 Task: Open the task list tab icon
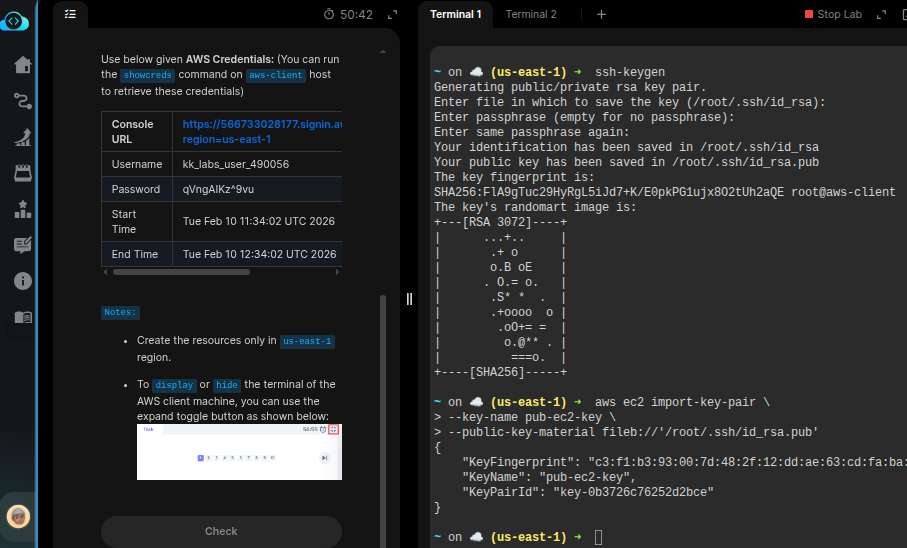(70, 14)
